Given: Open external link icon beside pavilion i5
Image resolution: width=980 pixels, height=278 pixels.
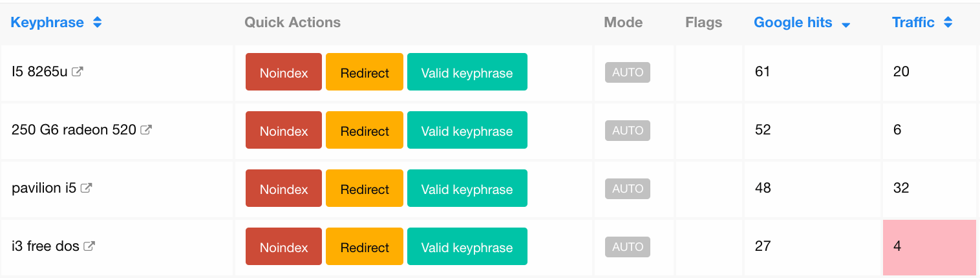Looking at the screenshot, I should click(x=86, y=188).
